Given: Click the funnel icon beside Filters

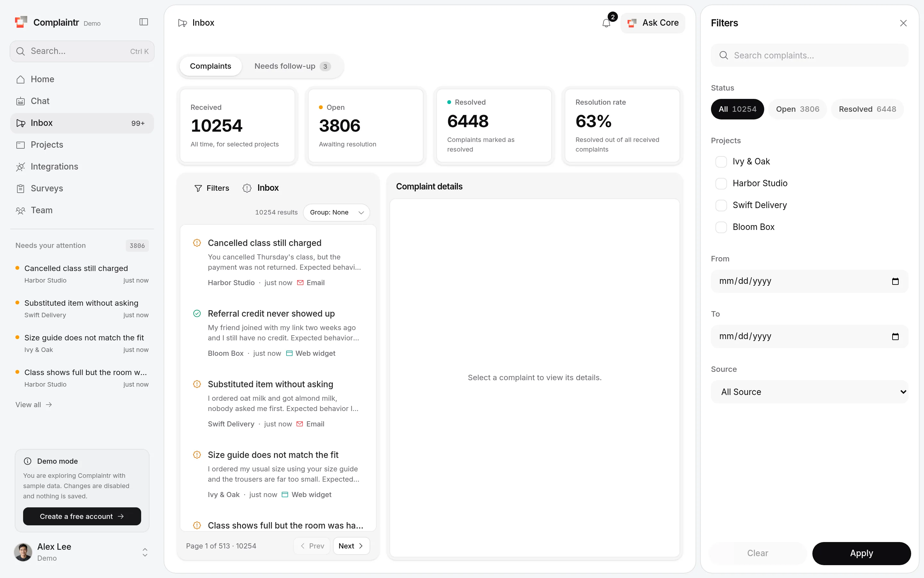Looking at the screenshot, I should [x=198, y=188].
